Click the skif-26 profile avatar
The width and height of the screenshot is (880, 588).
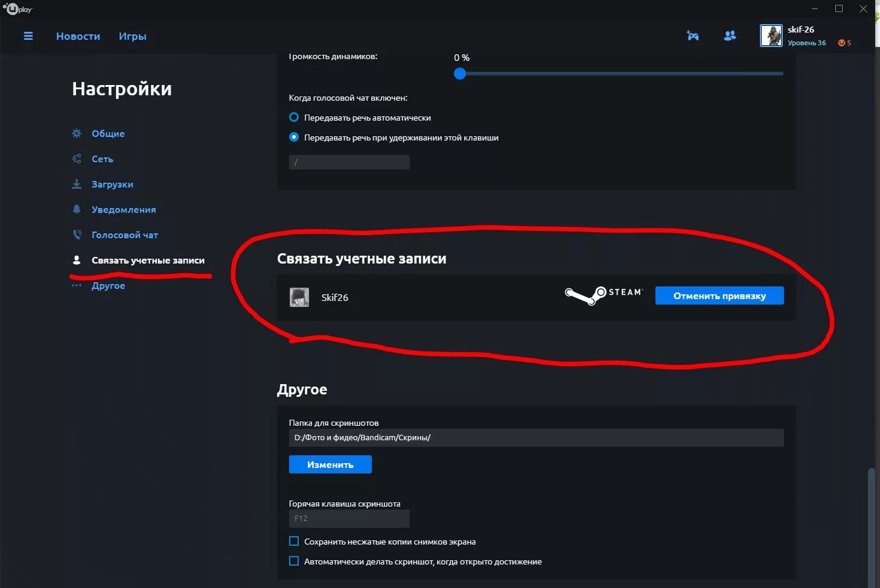pos(771,36)
